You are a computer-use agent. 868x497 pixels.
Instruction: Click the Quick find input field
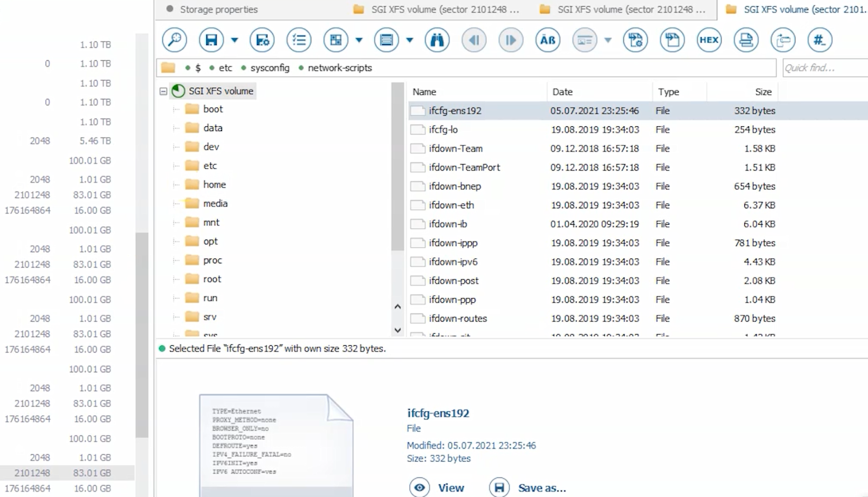click(x=824, y=68)
